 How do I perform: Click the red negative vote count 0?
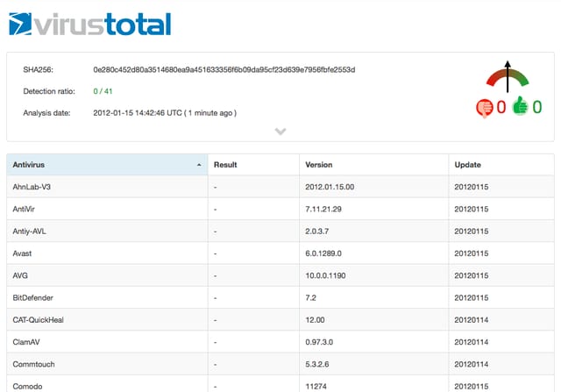tap(501, 107)
